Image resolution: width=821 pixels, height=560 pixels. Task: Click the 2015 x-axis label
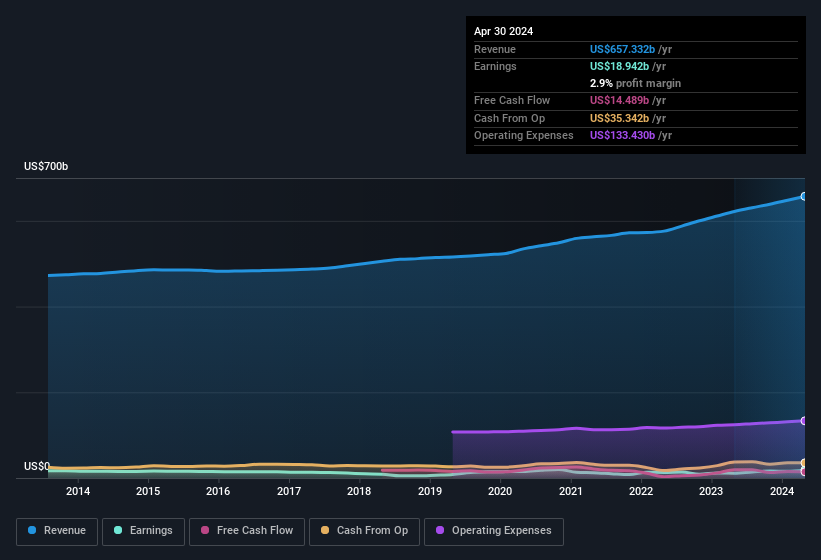pos(148,491)
